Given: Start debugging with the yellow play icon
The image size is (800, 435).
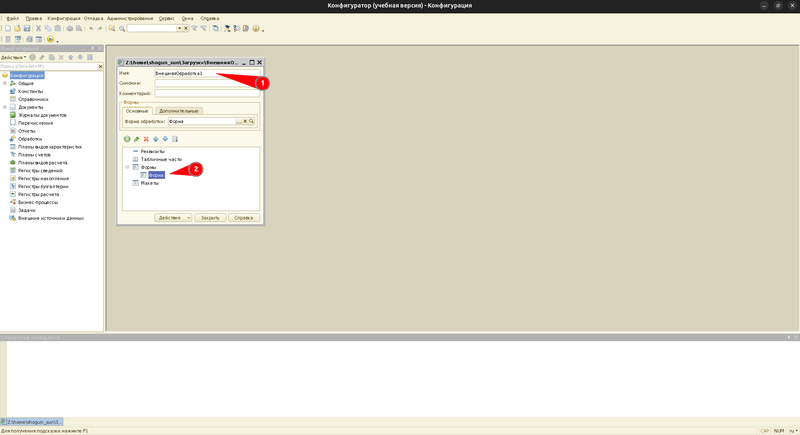Looking at the screenshot, I should click(x=50, y=39).
